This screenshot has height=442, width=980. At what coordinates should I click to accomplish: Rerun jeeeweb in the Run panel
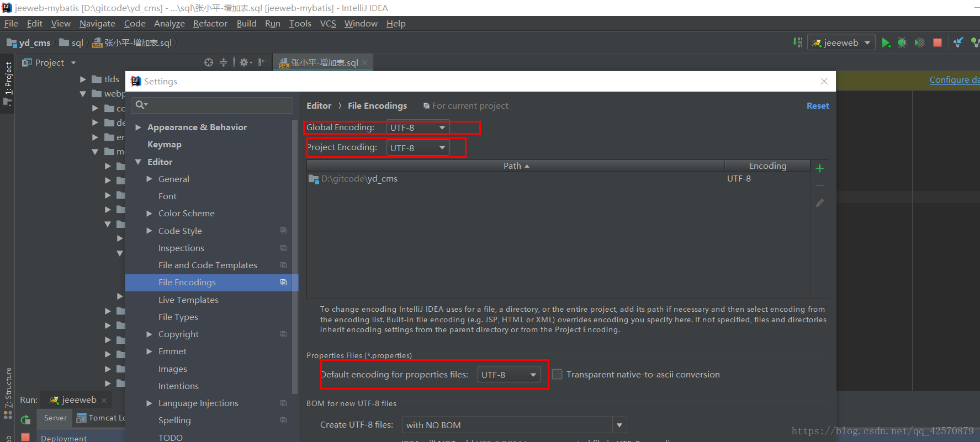[x=25, y=420]
